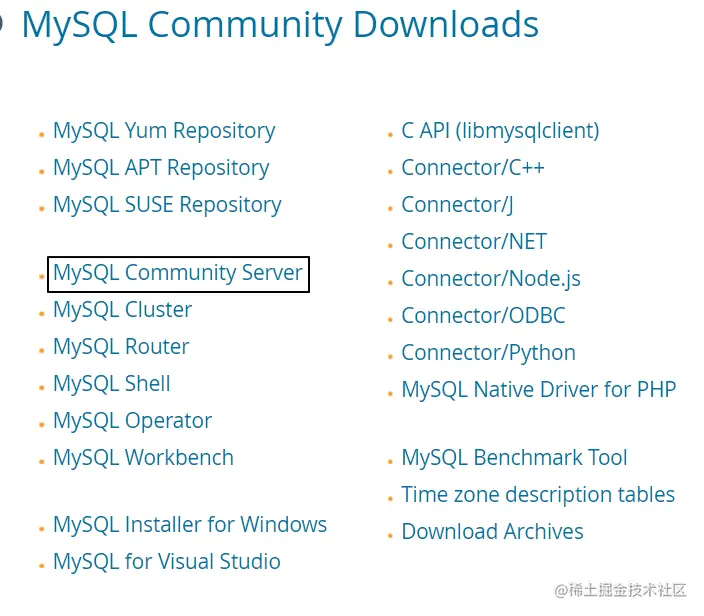Select the MySQL Shell link

click(112, 384)
